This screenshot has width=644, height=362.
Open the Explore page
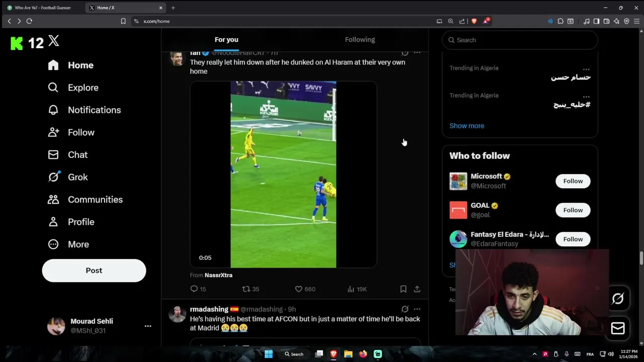point(73,87)
